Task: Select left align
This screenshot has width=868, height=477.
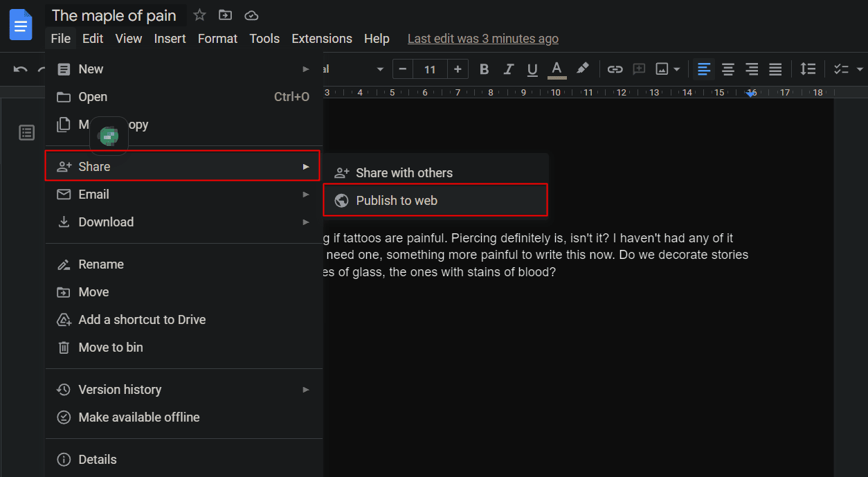Action: pos(704,69)
